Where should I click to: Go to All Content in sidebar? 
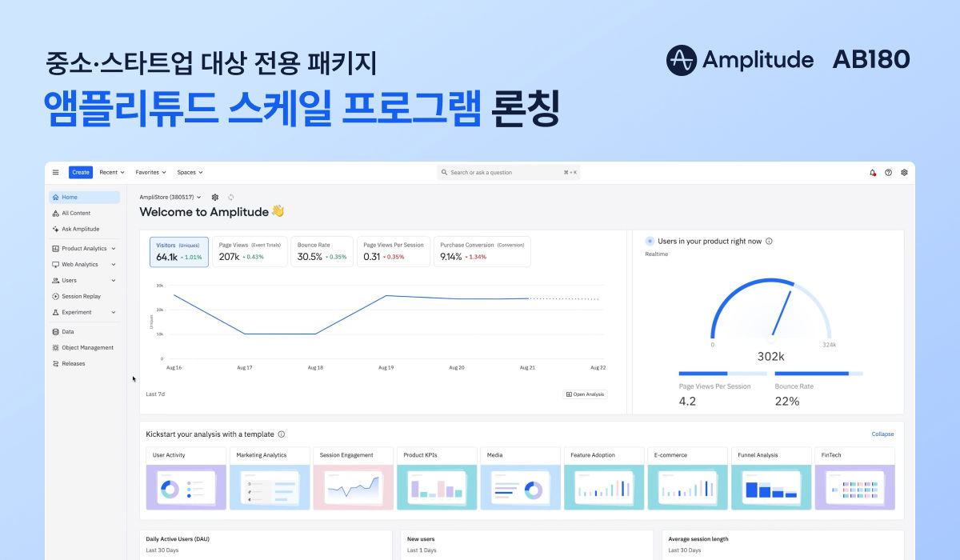[x=76, y=213]
